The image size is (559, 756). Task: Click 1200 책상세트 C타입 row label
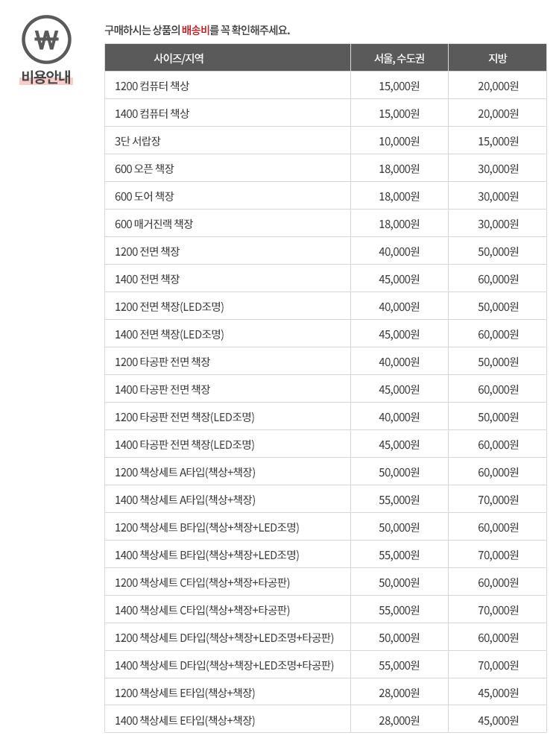(202, 582)
